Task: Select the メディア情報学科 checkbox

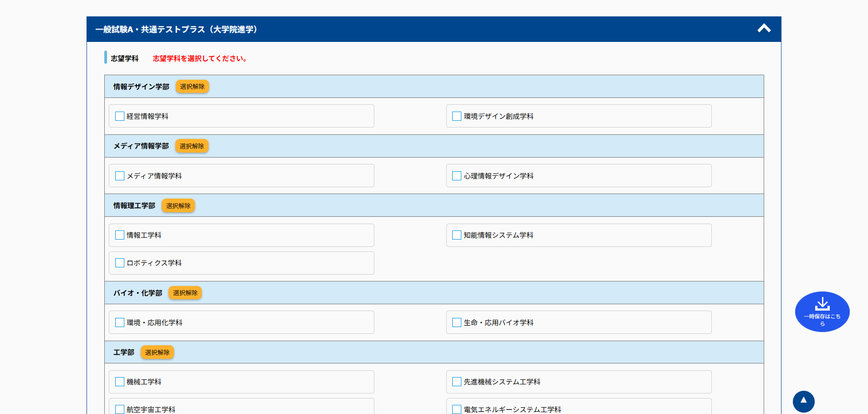Action: click(120, 176)
